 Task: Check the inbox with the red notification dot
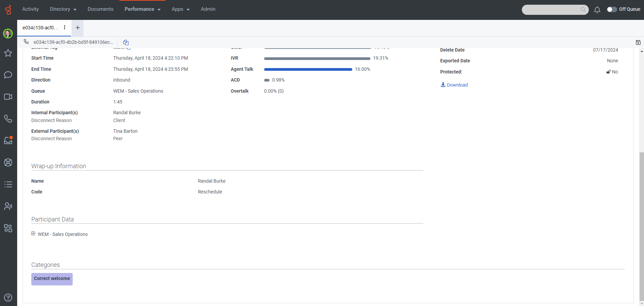pos(8,141)
